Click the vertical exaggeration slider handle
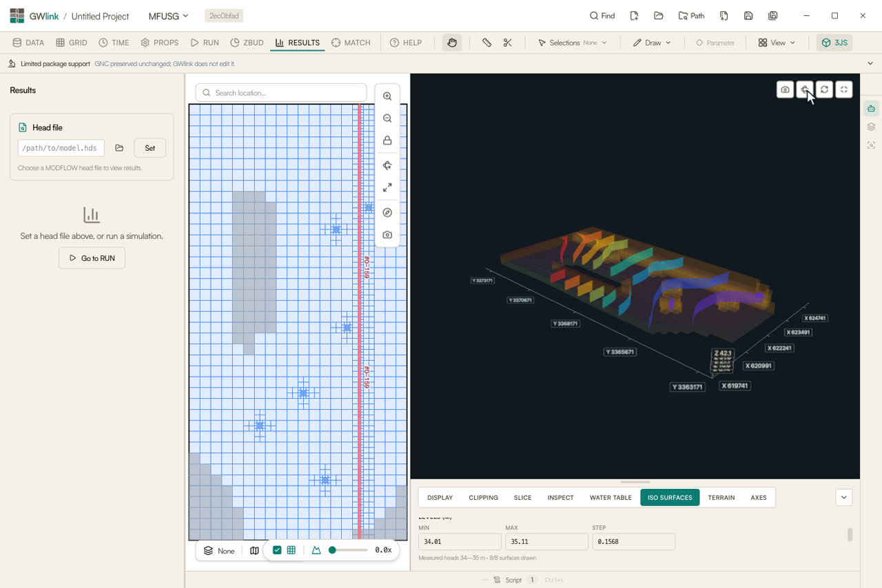The image size is (882, 588). pyautogui.click(x=332, y=550)
